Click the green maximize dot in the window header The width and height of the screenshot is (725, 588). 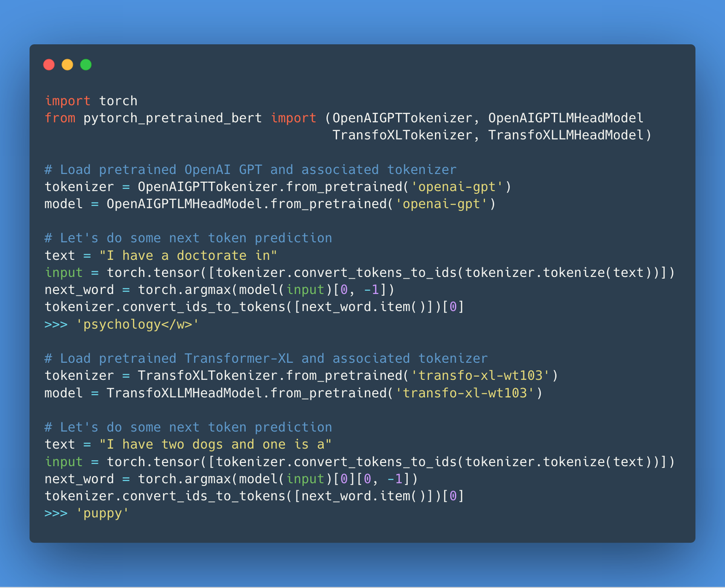point(86,65)
